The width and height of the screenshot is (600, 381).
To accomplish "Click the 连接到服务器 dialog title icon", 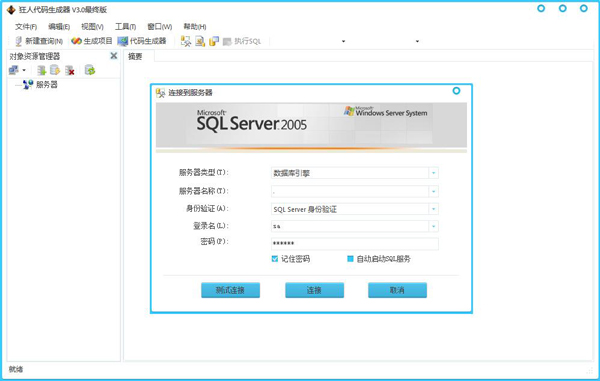I will 160,93.
